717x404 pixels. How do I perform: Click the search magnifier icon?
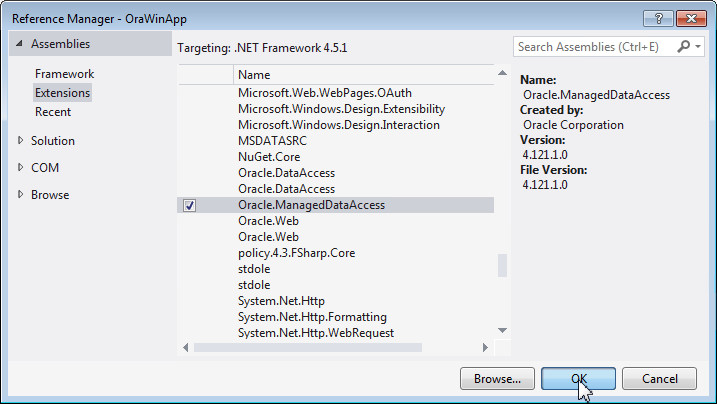click(x=685, y=46)
